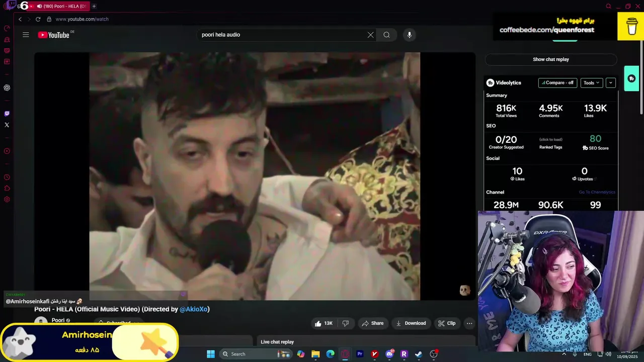Launch Copilot from the taskbar
The width and height of the screenshot is (644, 362).
301,354
